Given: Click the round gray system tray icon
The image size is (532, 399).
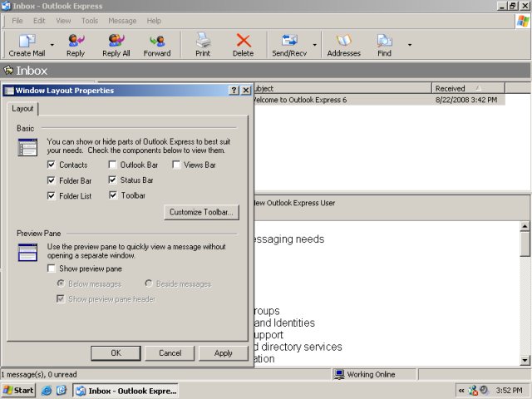Looking at the screenshot, I should click(x=484, y=391).
